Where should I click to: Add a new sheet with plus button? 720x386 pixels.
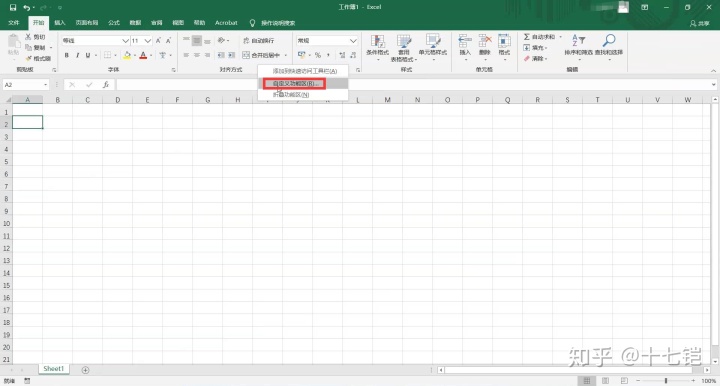pos(85,370)
